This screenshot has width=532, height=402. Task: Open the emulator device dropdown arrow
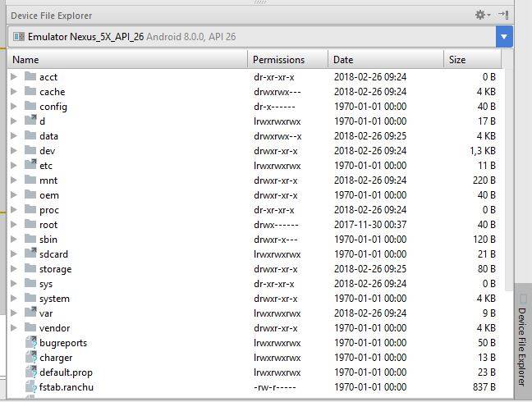tap(504, 37)
